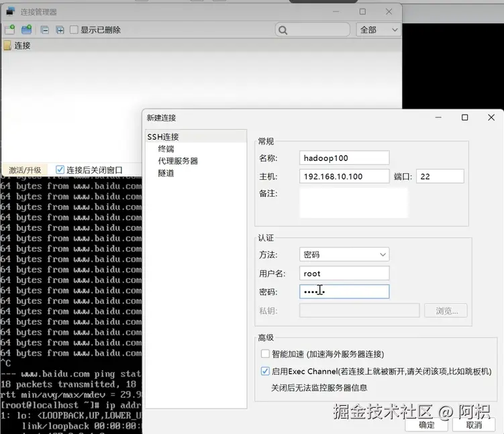Select 隧道 in the settings tree
504x434 pixels.
coord(166,173)
